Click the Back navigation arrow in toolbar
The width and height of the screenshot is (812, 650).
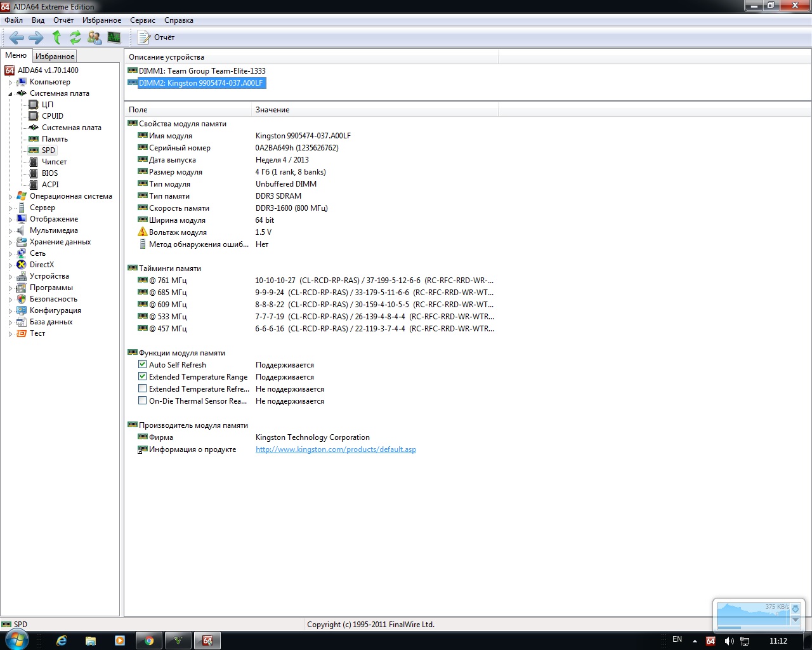tap(16, 37)
